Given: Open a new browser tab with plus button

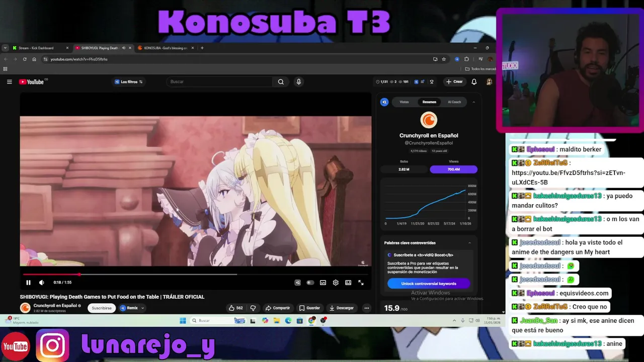Looking at the screenshot, I should point(202,48).
